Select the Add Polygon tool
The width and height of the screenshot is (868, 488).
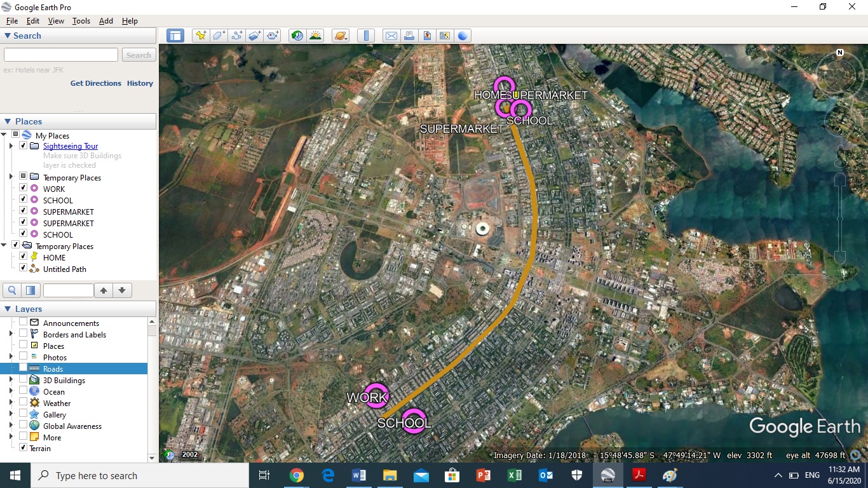click(x=219, y=36)
